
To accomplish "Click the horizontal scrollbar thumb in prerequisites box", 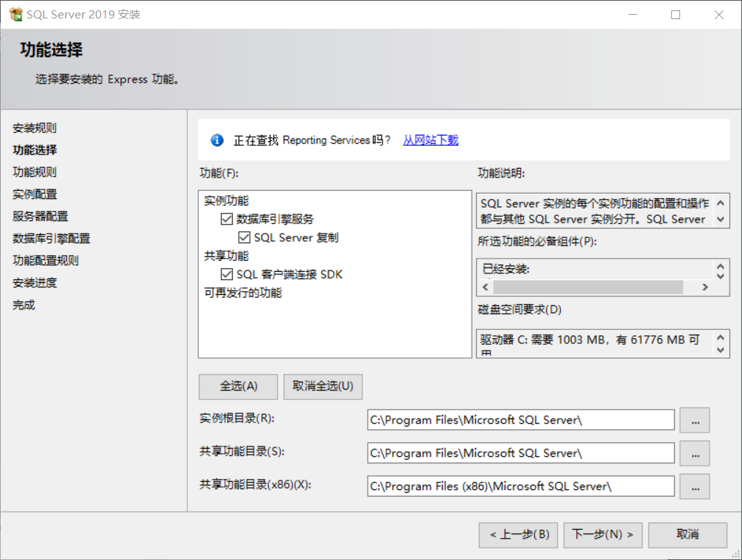I will point(588,287).
